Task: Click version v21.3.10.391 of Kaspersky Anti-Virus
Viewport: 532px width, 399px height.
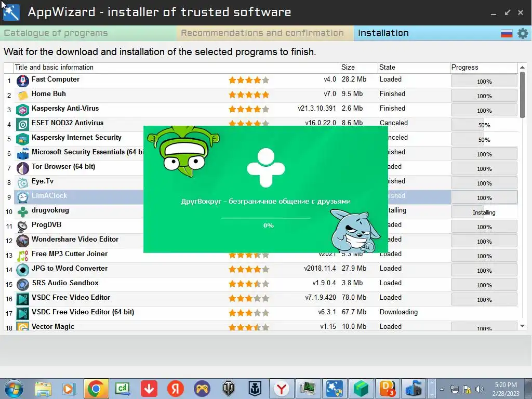Action: click(317, 108)
